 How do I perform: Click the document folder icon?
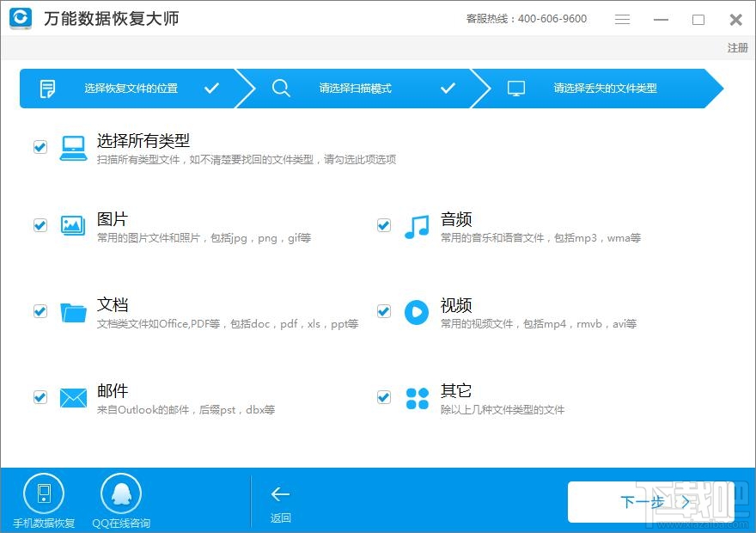coord(73,311)
